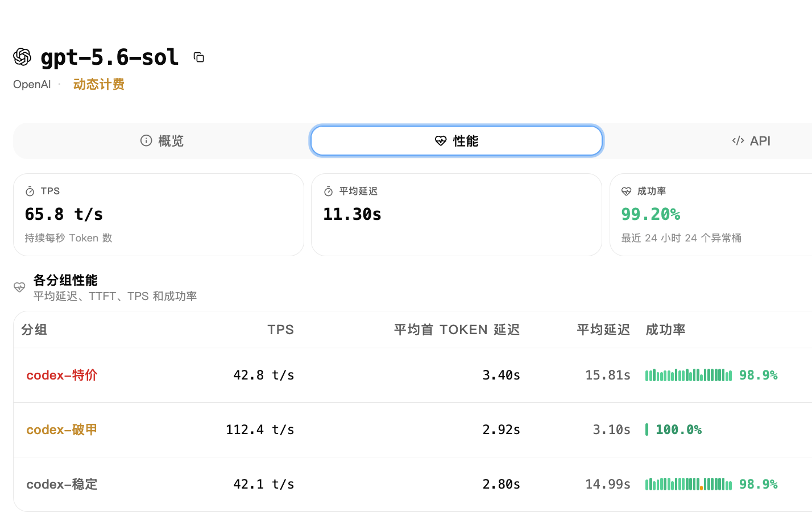Click the 持续每秒 Token 数 caption

click(68, 238)
